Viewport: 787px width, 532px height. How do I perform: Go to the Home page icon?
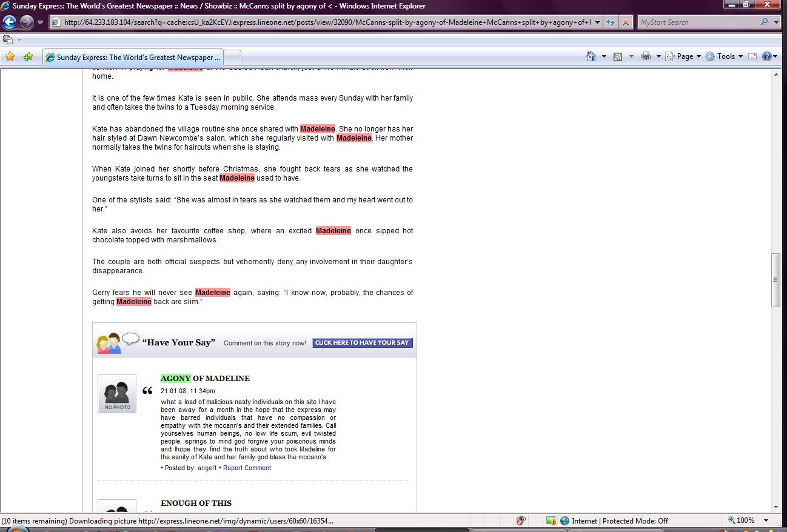tap(591, 56)
